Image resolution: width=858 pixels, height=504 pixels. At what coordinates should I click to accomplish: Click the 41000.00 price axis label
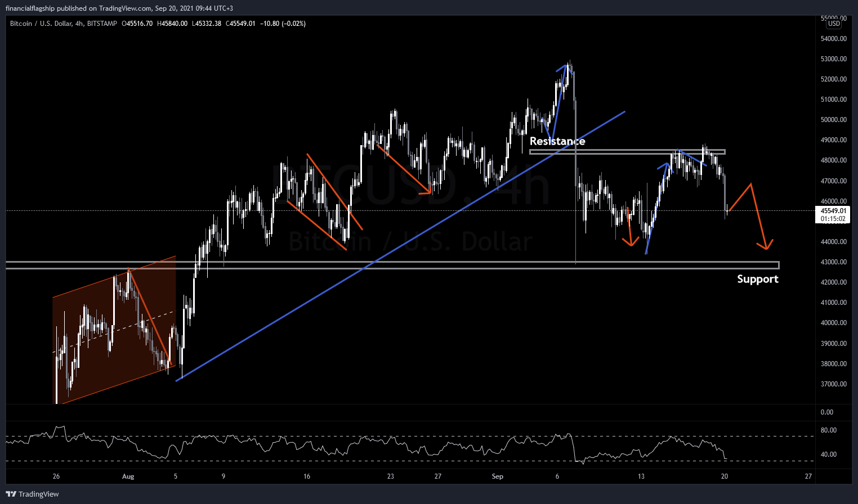click(x=834, y=303)
